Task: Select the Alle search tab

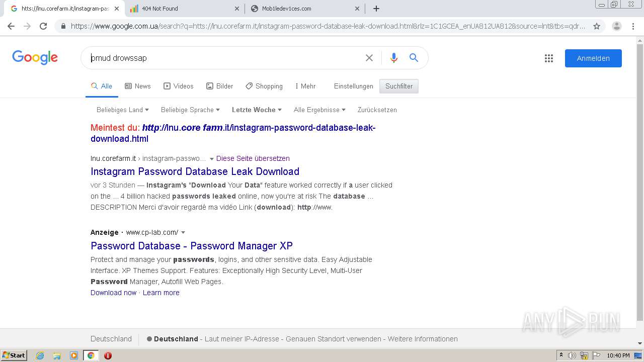Action: (102, 86)
